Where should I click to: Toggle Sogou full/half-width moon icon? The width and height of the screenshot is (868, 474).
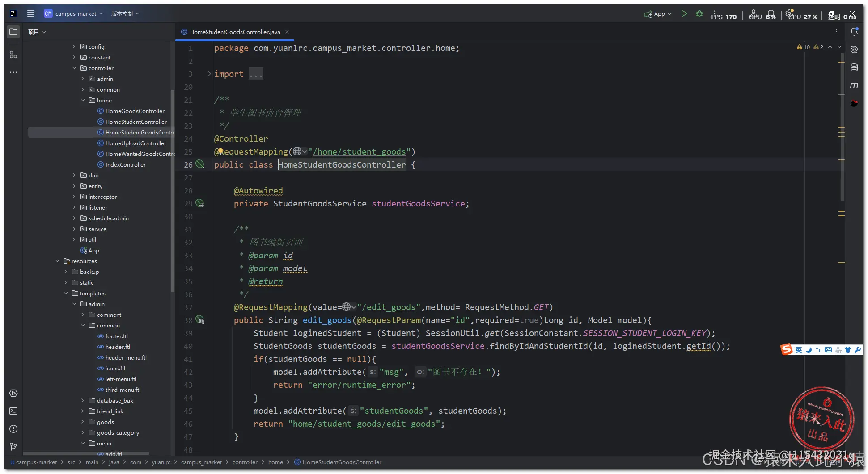tap(809, 350)
